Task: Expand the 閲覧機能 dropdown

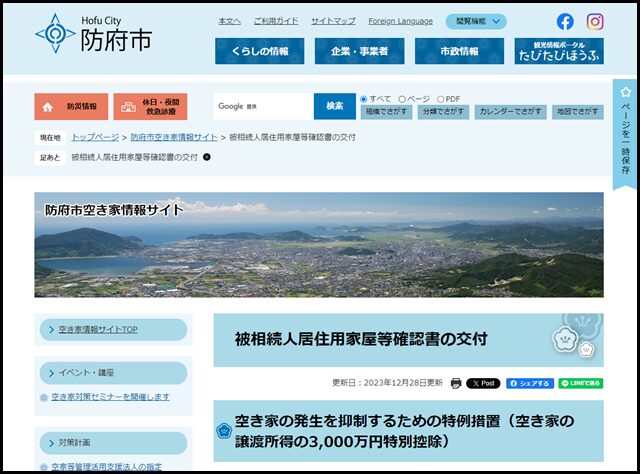Action: point(476,21)
